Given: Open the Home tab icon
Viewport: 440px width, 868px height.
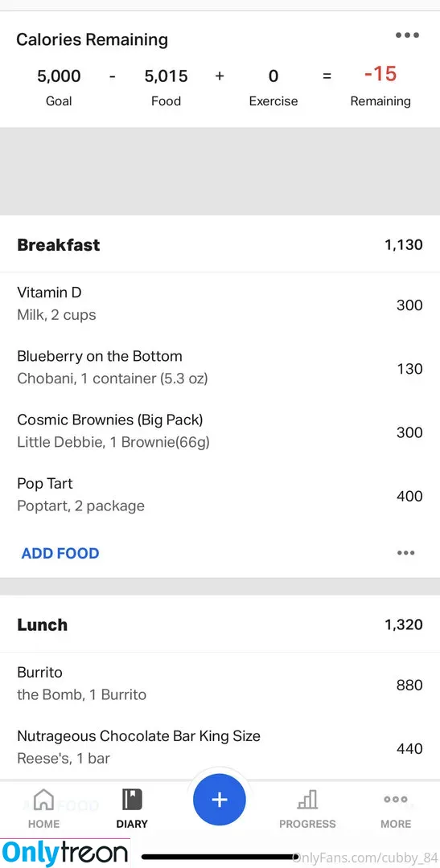Looking at the screenshot, I should (43, 800).
